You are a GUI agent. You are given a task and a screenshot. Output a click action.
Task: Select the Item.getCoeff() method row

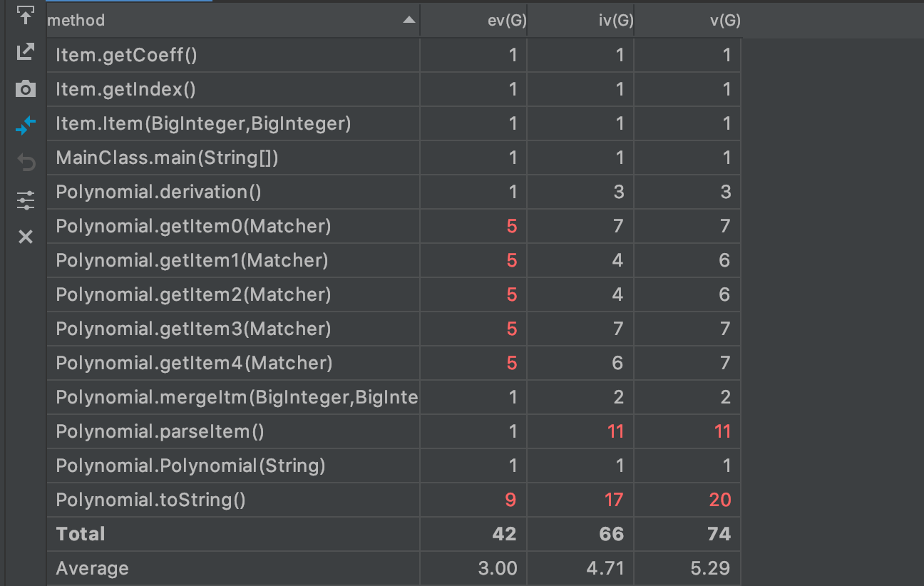coord(125,55)
